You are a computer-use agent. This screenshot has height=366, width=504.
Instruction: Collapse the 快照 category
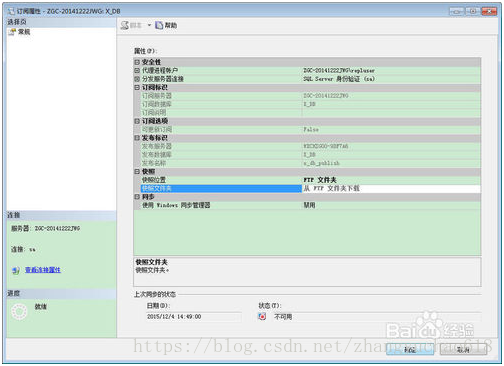click(x=137, y=171)
